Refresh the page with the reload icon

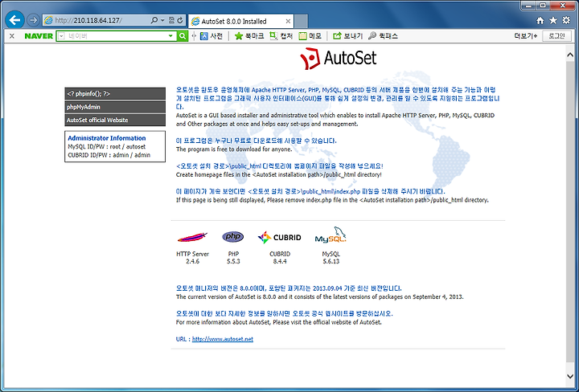click(x=180, y=20)
